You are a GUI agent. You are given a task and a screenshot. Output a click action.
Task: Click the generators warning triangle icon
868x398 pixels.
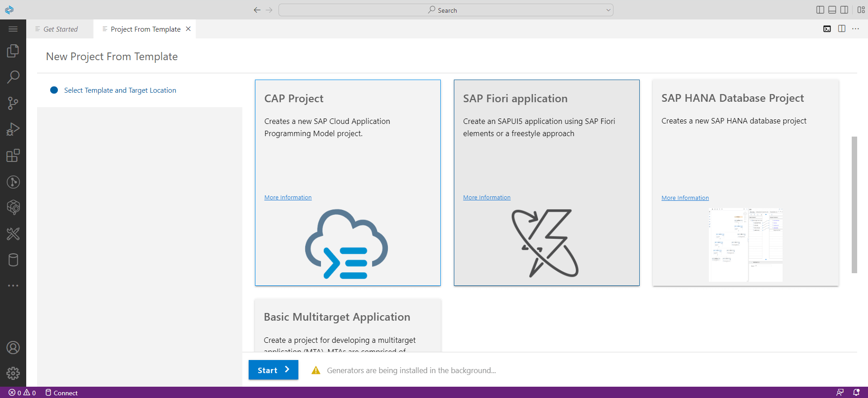tap(316, 370)
